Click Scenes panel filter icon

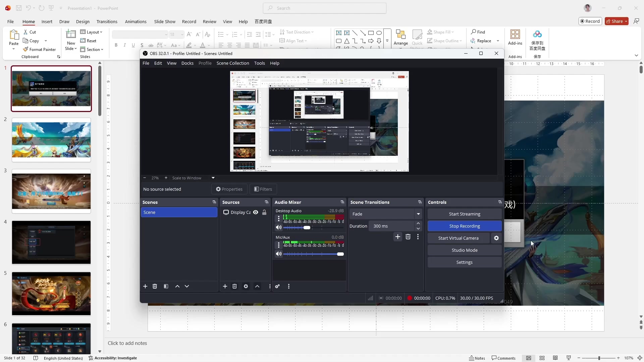tap(166, 286)
